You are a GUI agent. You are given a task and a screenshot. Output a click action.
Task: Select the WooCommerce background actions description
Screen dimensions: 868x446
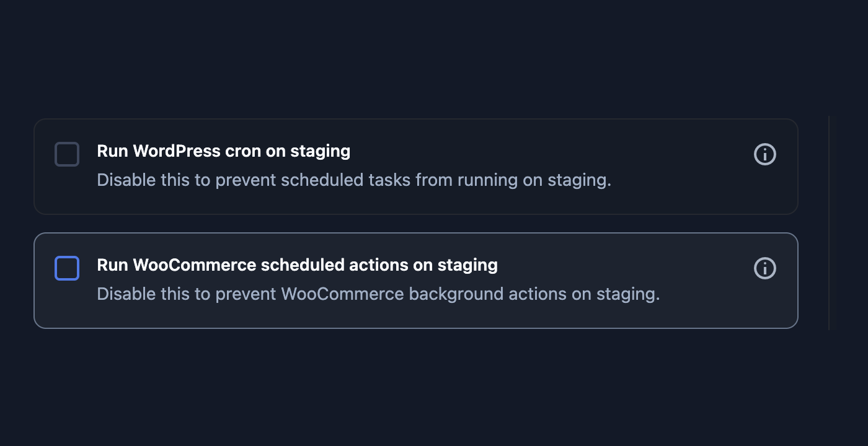378,294
